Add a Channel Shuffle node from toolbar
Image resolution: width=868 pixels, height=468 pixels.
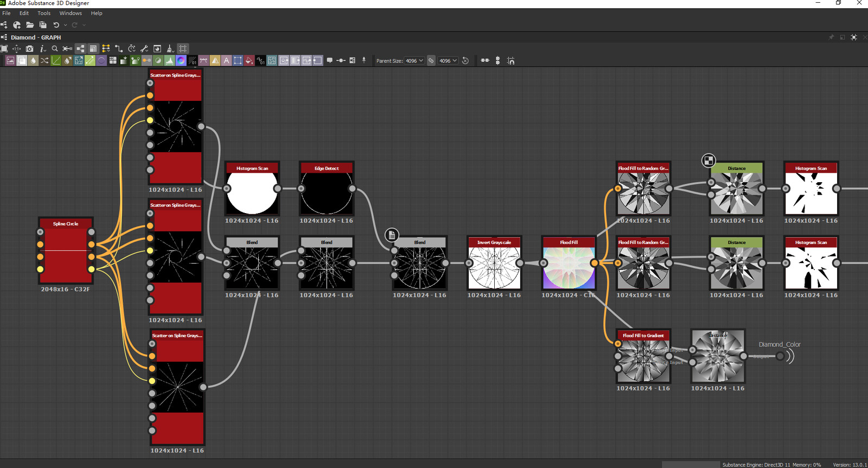[44, 60]
